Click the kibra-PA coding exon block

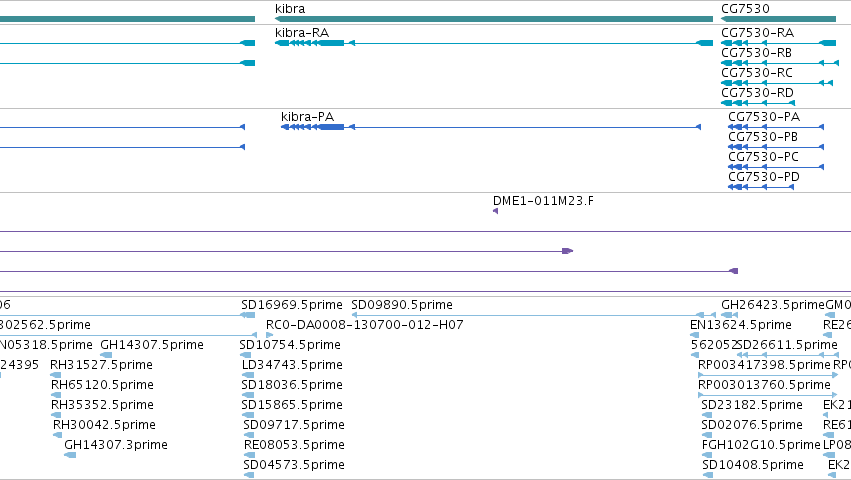(x=332, y=127)
